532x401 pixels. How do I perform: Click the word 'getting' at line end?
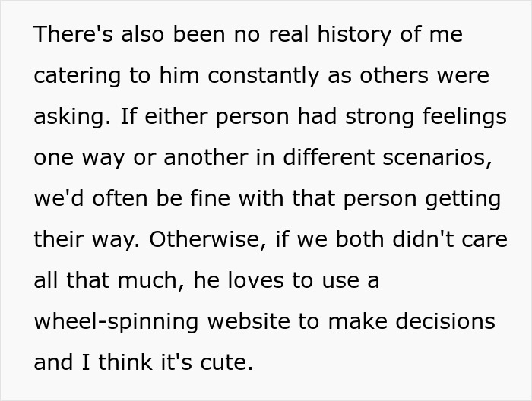pyautogui.click(x=465, y=199)
